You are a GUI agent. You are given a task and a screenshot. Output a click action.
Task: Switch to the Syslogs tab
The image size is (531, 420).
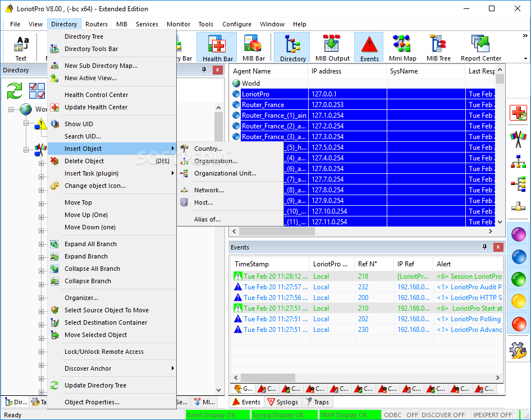283,402
